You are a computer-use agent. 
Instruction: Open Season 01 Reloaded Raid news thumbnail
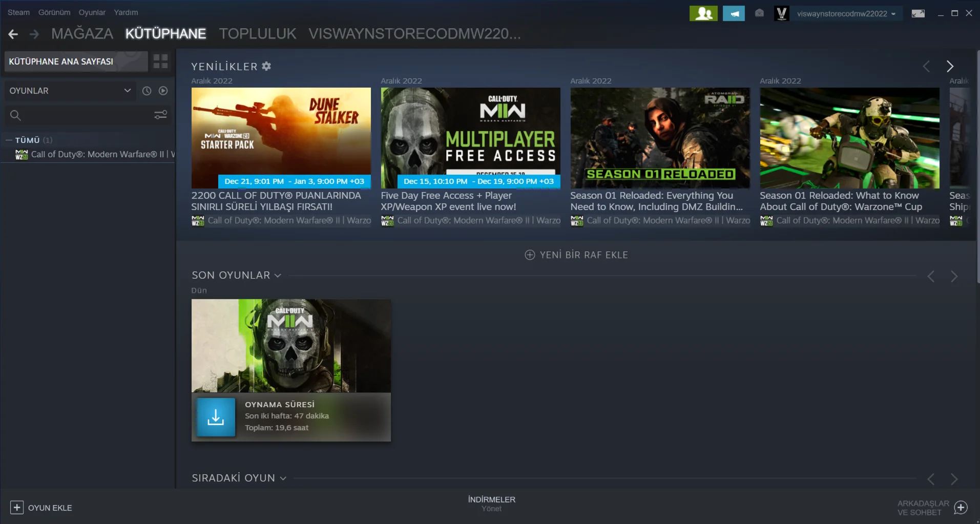click(x=660, y=138)
